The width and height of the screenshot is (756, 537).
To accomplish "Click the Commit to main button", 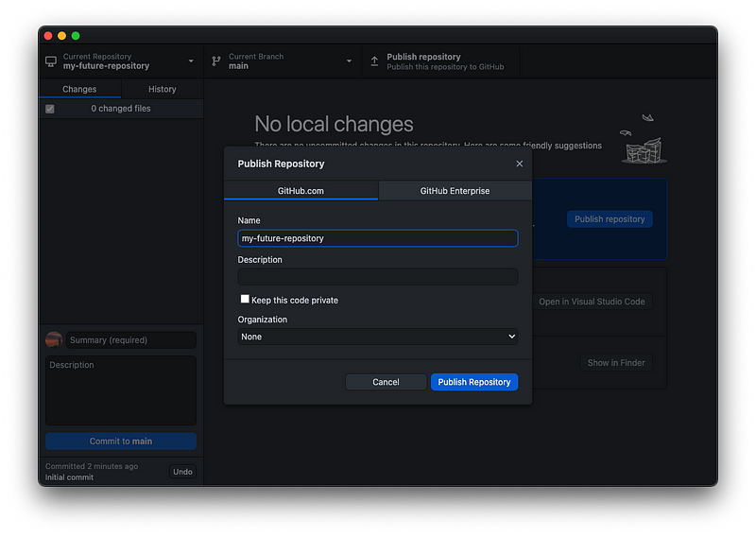I will click(x=121, y=441).
